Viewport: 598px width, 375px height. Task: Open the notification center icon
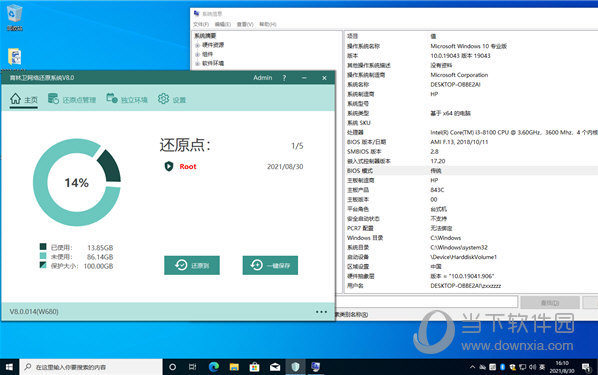(586, 367)
